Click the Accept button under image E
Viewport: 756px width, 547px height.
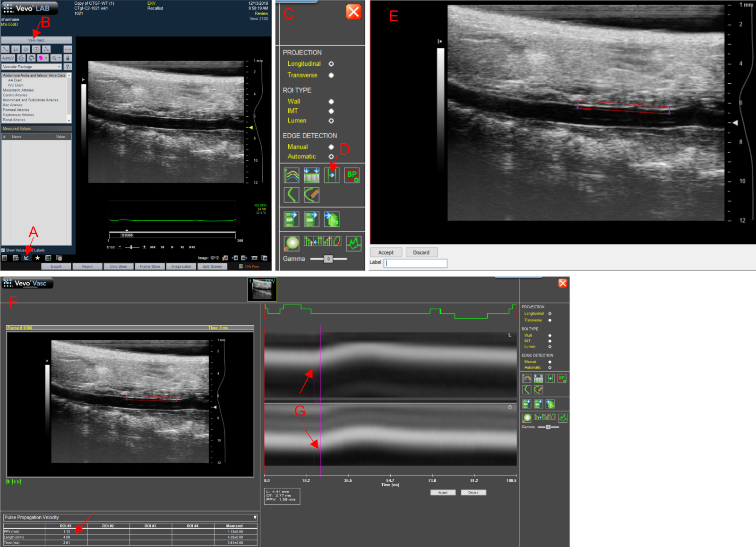[x=386, y=252]
